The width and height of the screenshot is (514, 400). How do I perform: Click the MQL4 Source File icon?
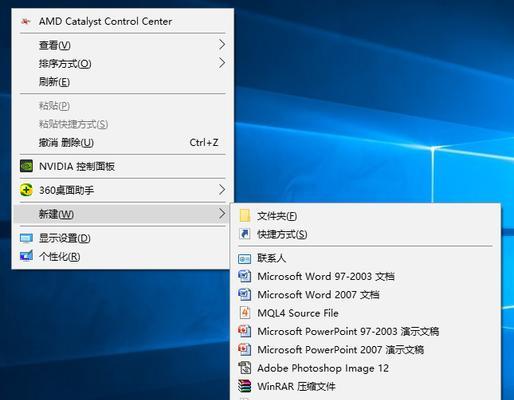245,313
